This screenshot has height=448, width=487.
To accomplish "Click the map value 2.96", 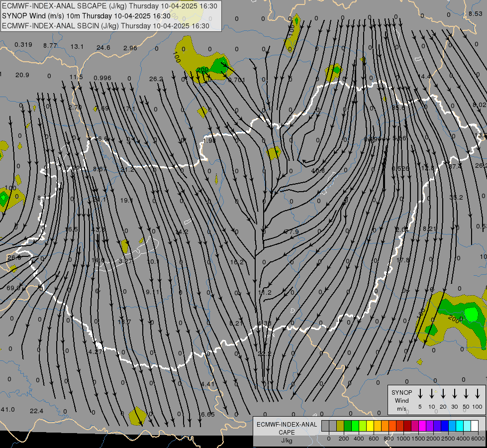I will click(x=130, y=48).
